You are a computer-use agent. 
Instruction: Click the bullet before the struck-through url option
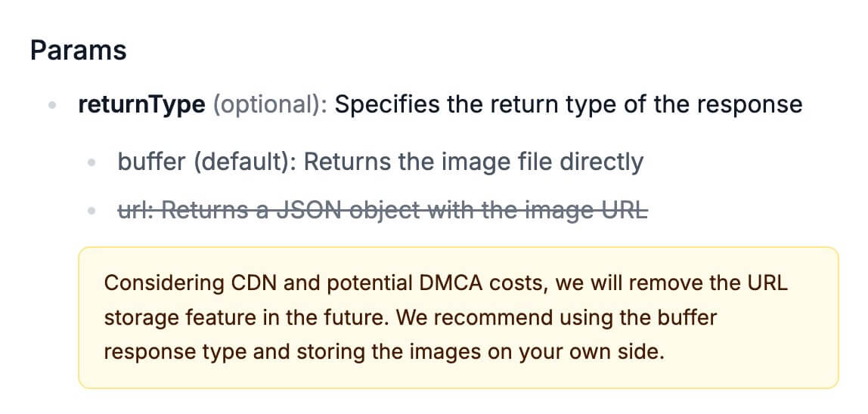[91, 212]
